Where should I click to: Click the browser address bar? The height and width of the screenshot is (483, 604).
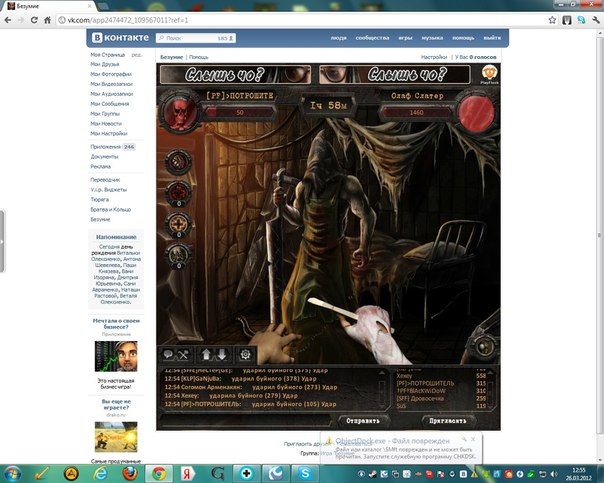[x=300, y=20]
